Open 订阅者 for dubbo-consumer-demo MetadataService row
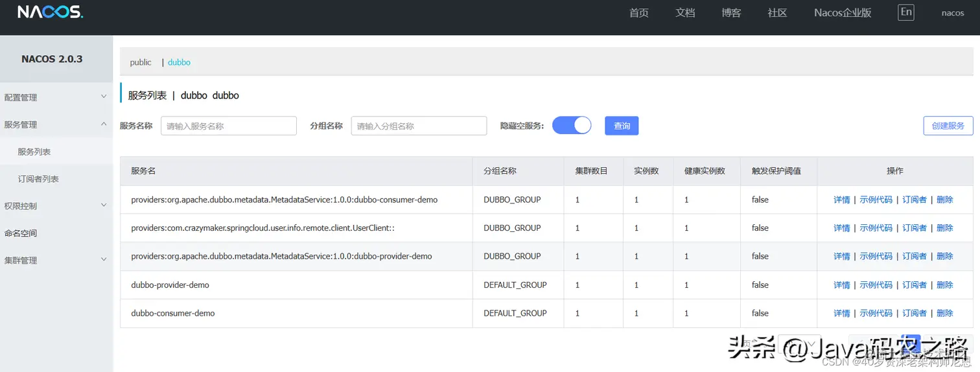Image resolution: width=980 pixels, height=372 pixels. [x=915, y=200]
